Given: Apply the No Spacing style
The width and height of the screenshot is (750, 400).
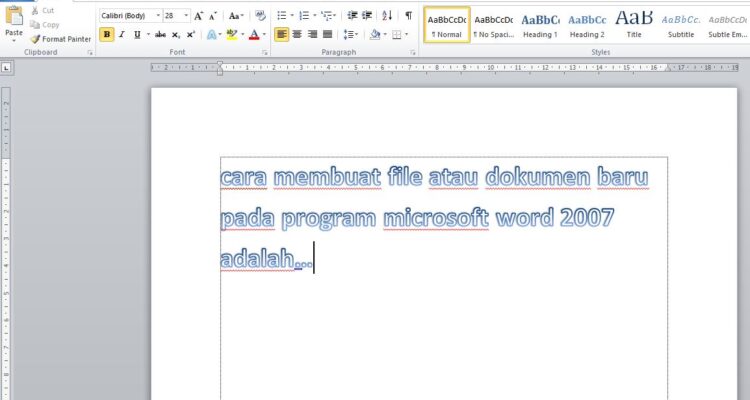Looking at the screenshot, I should coord(494,25).
